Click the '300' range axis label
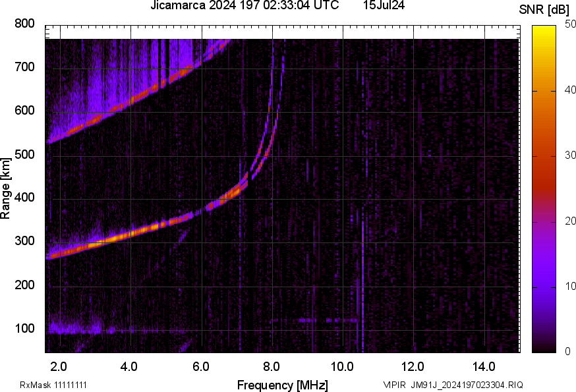 tap(24, 241)
